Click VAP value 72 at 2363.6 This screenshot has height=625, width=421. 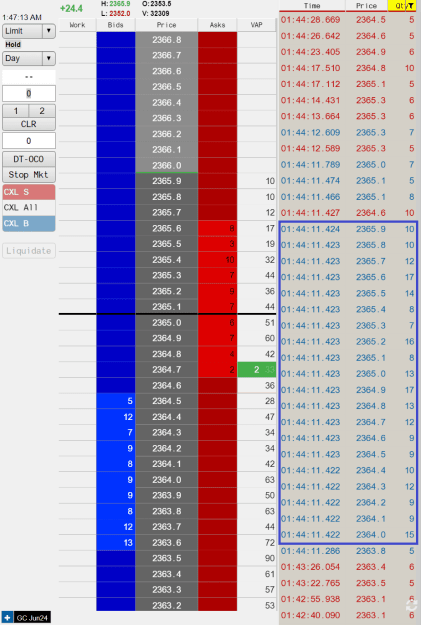[270, 542]
